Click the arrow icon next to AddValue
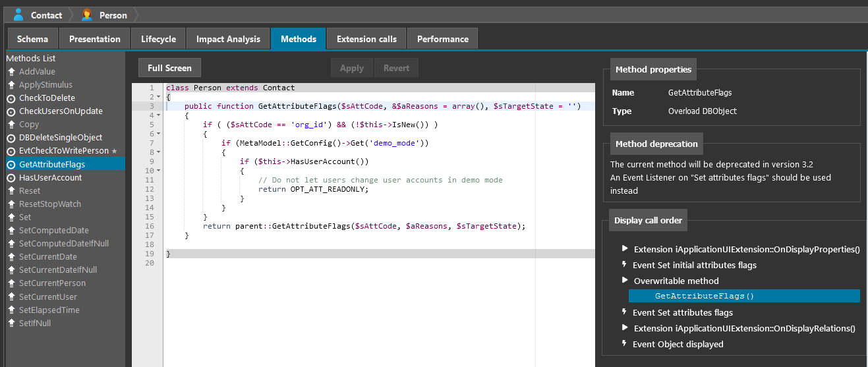The image size is (868, 367). pos(11,72)
